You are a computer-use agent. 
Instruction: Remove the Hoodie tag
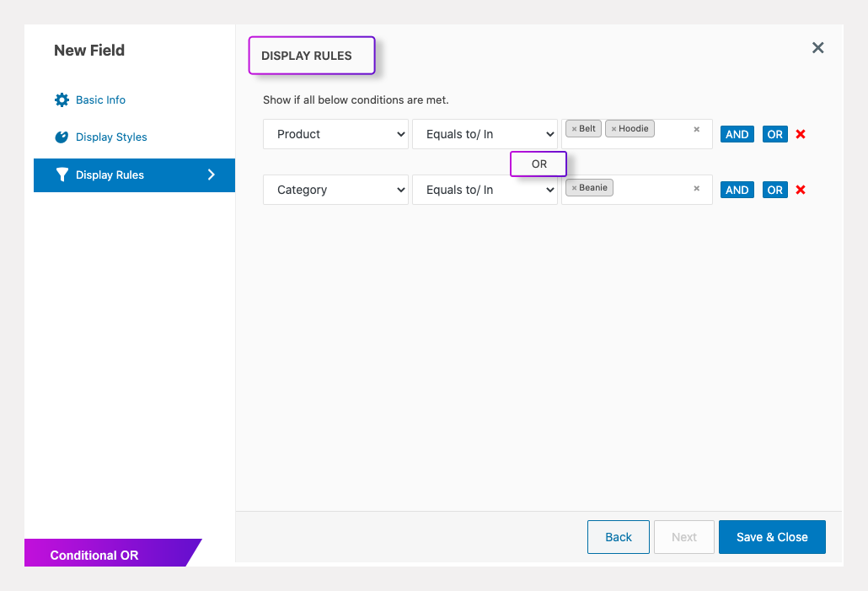point(613,129)
